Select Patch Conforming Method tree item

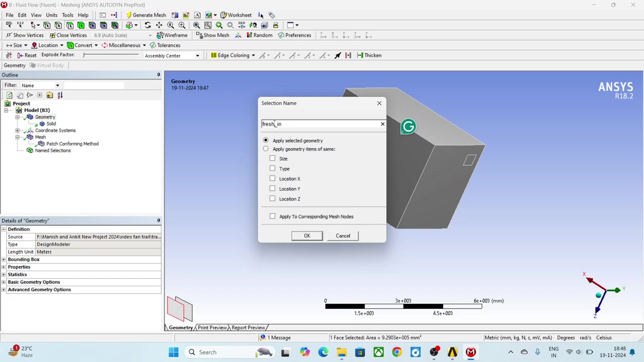tap(72, 144)
